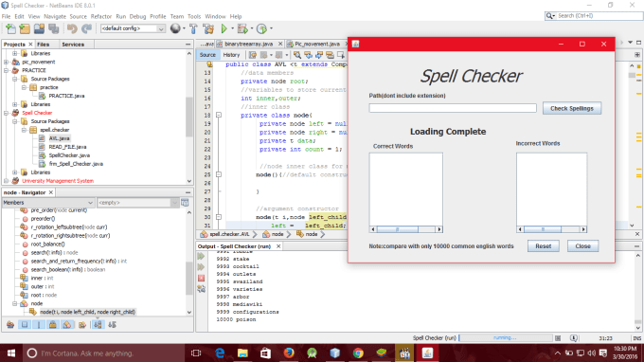The width and height of the screenshot is (644, 362).
Task: Expand the University Management System project
Action: pos(7,181)
